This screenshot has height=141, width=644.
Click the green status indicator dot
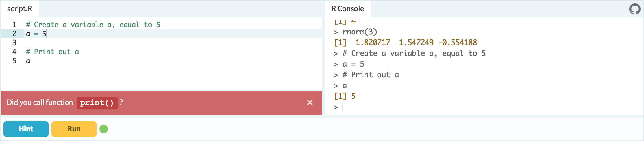pos(104,129)
